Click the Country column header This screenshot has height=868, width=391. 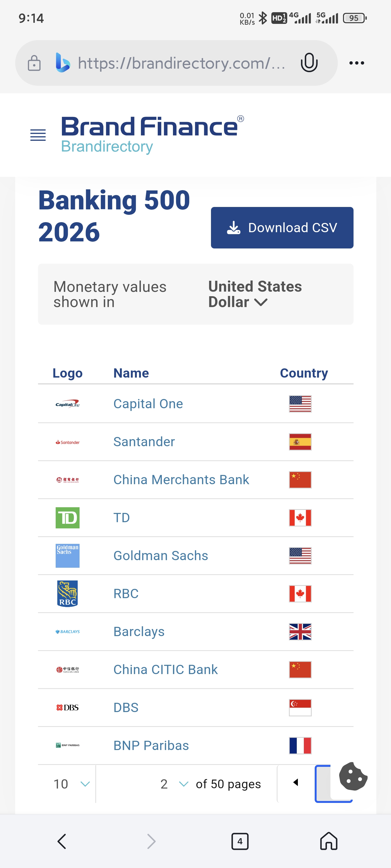304,373
